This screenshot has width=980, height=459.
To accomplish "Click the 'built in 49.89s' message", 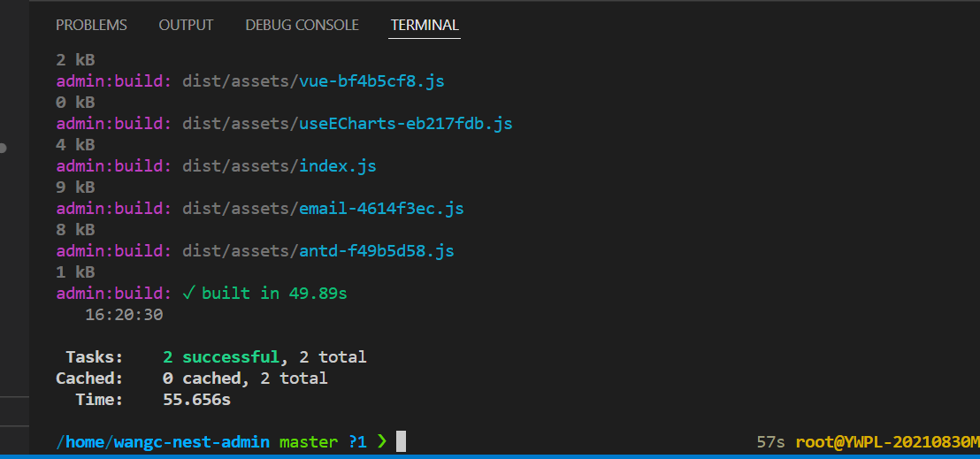I will (x=274, y=294).
